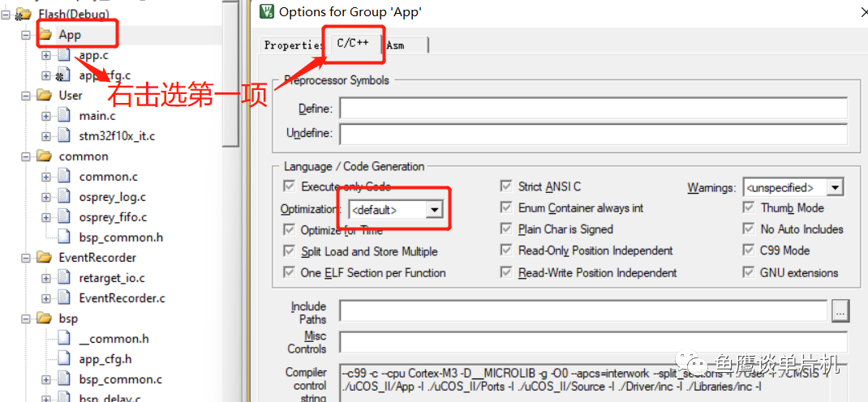This screenshot has width=868, height=402.
Task: Collapse the App group node
Action: pos(25,35)
